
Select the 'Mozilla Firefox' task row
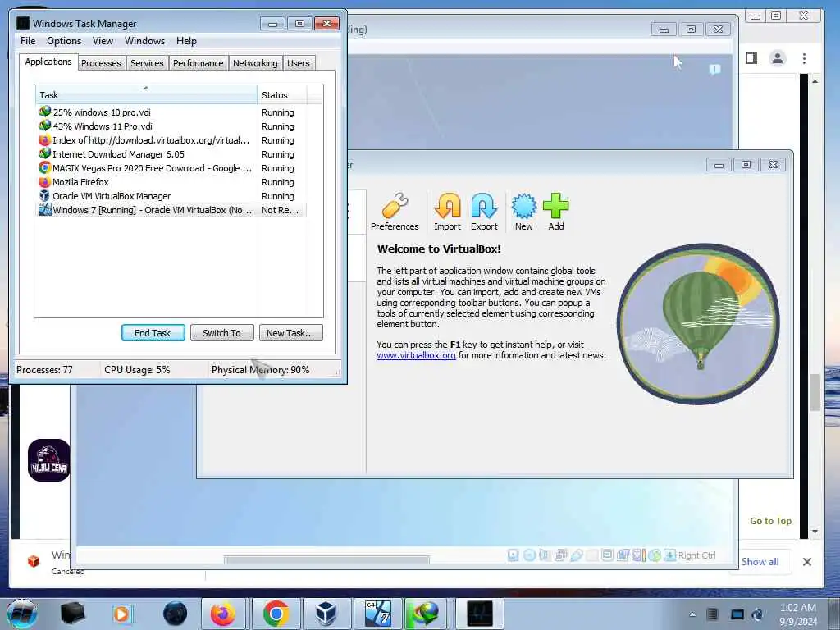[x=171, y=182]
